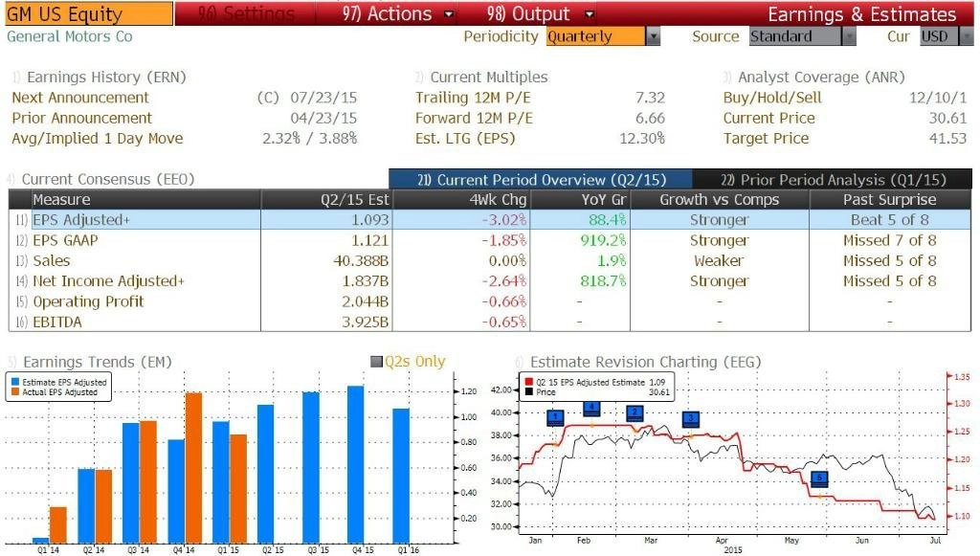Click the Past Surprise column header
The width and height of the screenshot is (980, 556).
(889, 200)
